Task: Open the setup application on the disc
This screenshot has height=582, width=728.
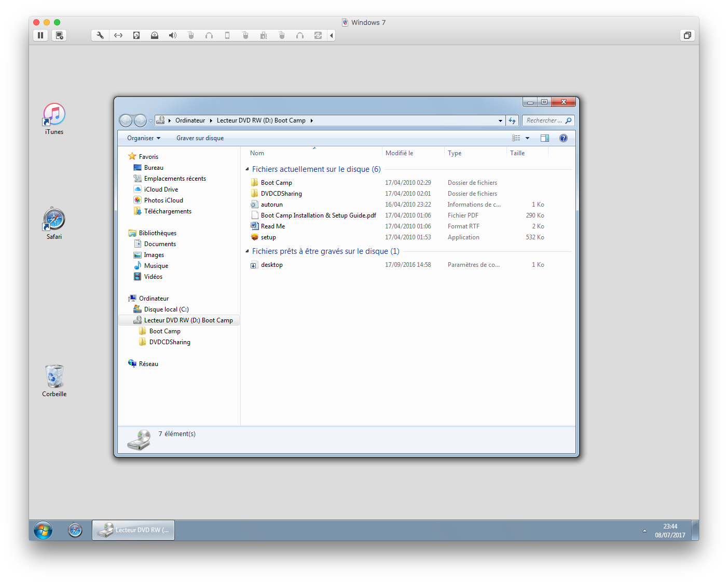Action: (x=269, y=237)
